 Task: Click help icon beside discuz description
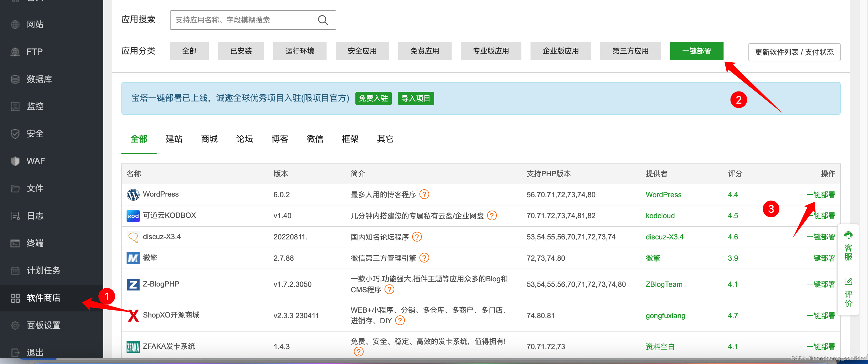(417, 237)
